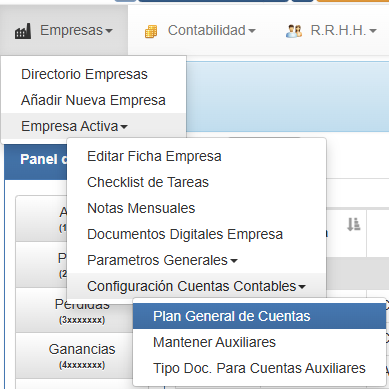Click the people icon beside R.R.H.H.
This screenshot has width=389, height=389.
pyautogui.click(x=294, y=31)
